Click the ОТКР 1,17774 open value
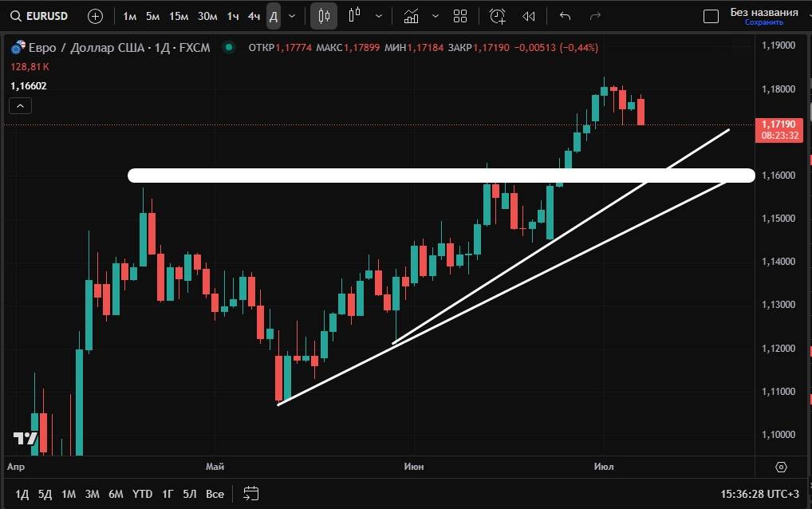 tap(280, 48)
